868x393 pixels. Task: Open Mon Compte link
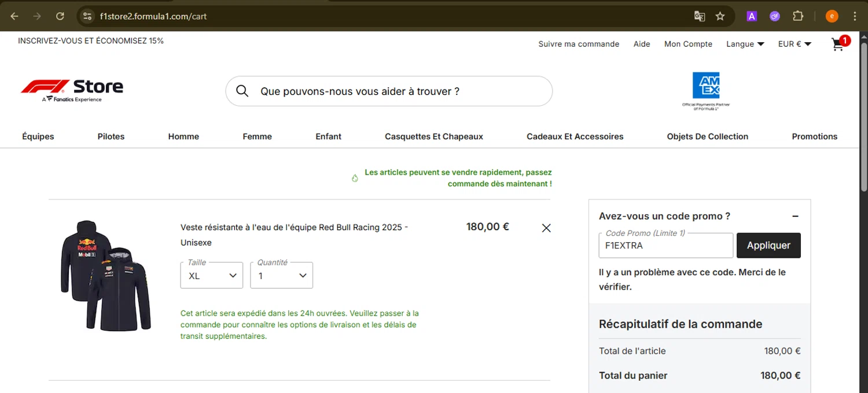pyautogui.click(x=688, y=44)
